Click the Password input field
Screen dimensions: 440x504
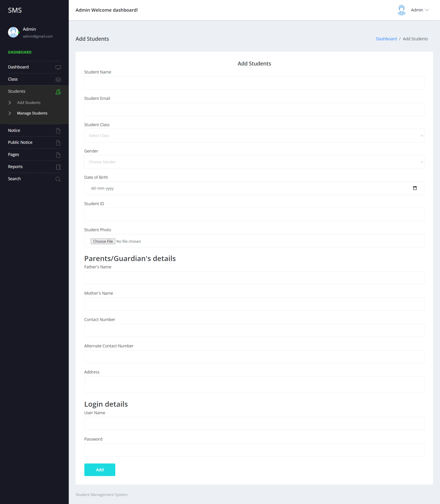pyautogui.click(x=254, y=450)
